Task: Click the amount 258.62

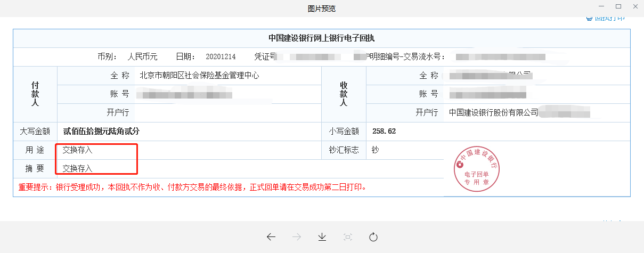Action: point(384,131)
